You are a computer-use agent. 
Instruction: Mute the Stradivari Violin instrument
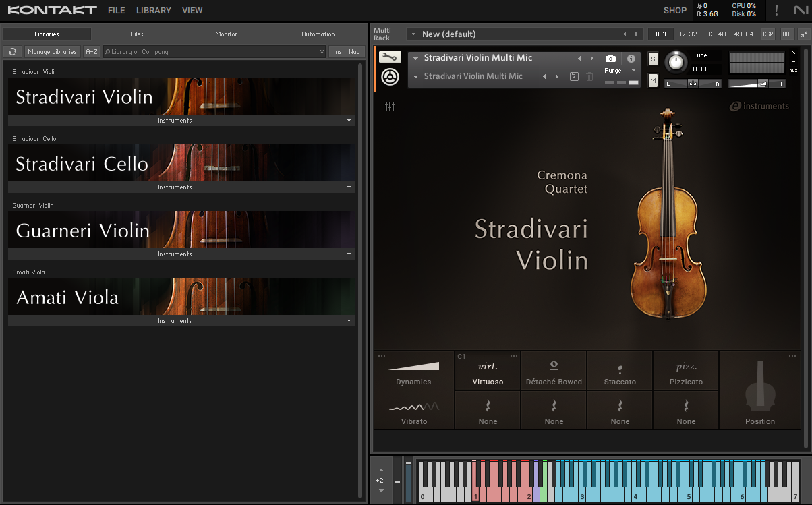coord(653,80)
